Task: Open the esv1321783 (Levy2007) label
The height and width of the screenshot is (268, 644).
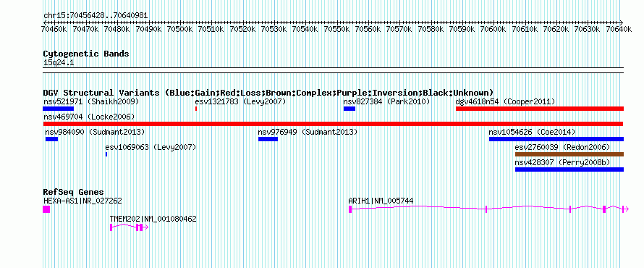Action: (x=240, y=101)
